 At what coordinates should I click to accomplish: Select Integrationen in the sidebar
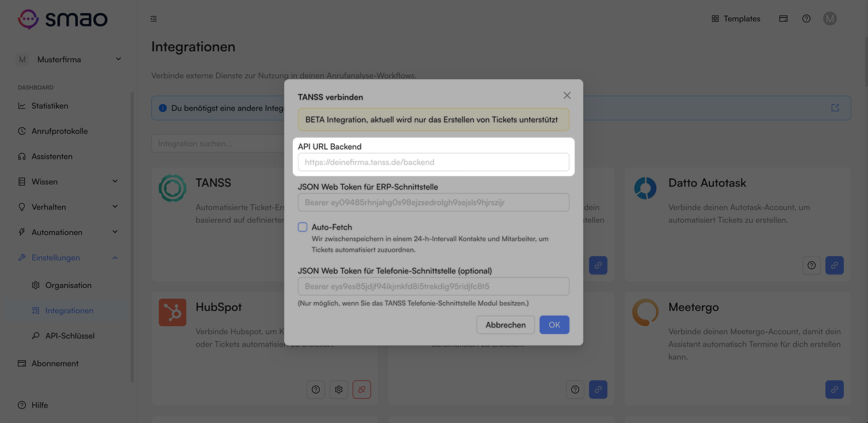[70, 311]
